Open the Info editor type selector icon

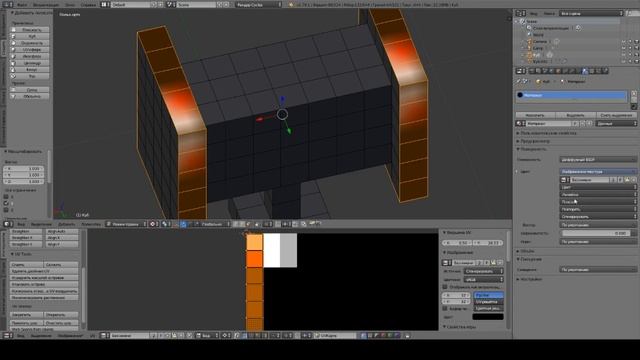(x=6, y=4)
